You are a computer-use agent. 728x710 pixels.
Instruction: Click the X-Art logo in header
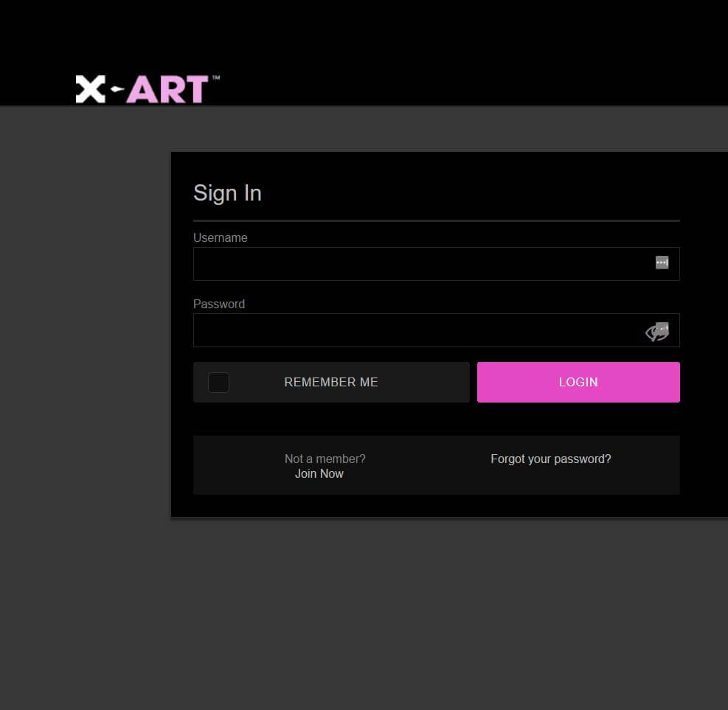point(148,89)
